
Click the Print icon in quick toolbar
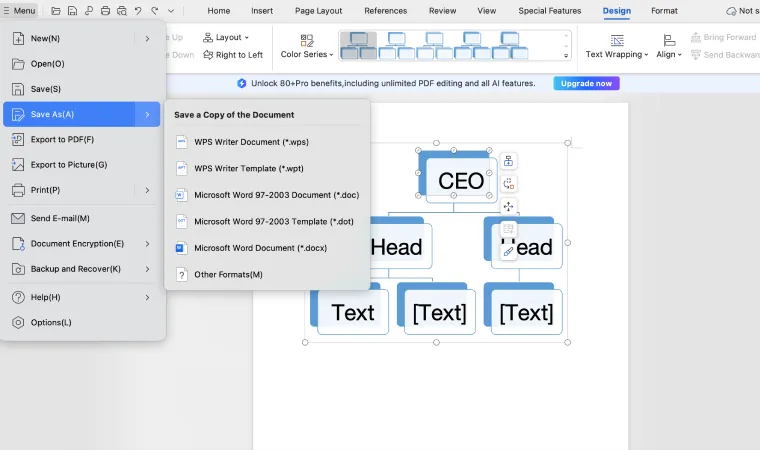click(x=105, y=11)
